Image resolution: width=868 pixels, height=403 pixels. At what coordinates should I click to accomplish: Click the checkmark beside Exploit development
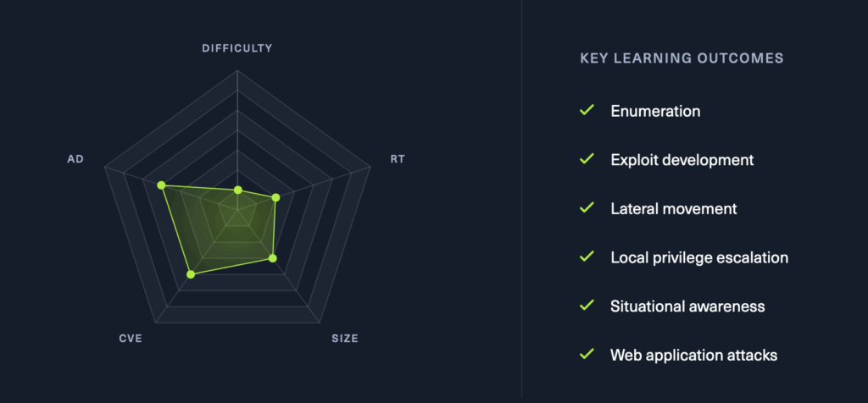[587, 158]
